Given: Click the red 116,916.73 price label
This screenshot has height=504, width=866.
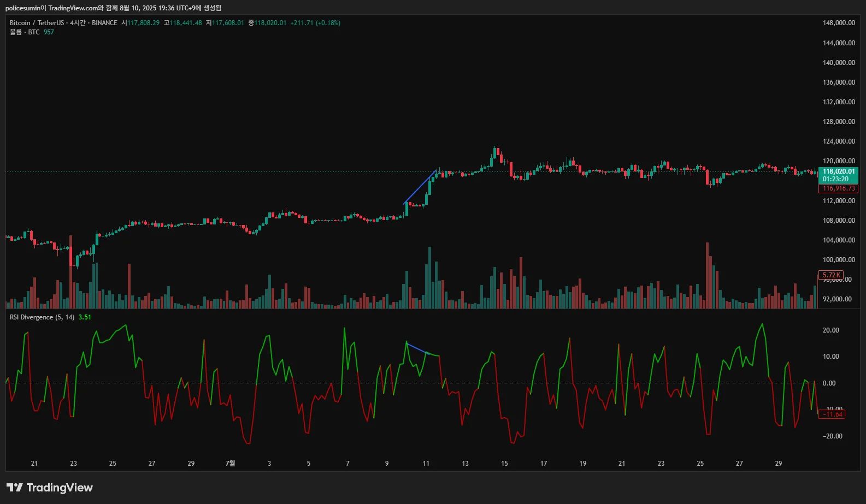Looking at the screenshot, I should [839, 188].
